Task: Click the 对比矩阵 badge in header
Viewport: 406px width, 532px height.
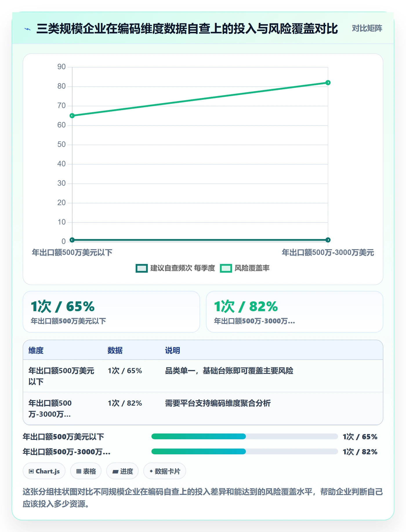Action: tap(367, 28)
